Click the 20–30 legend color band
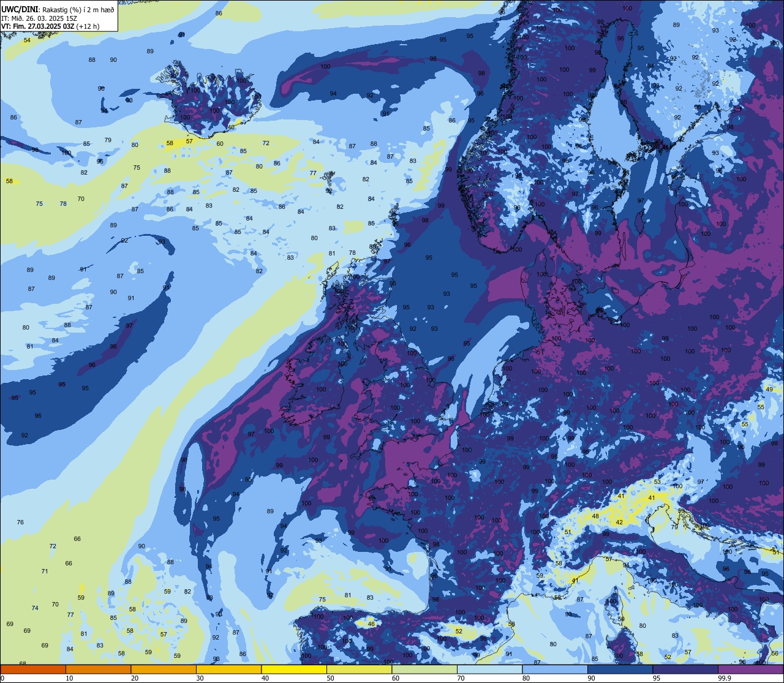The image size is (784, 683). (x=164, y=669)
